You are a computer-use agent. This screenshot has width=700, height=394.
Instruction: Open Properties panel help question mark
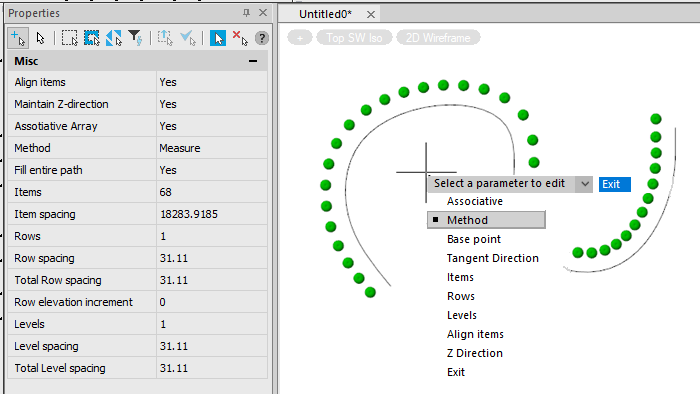pos(262,38)
